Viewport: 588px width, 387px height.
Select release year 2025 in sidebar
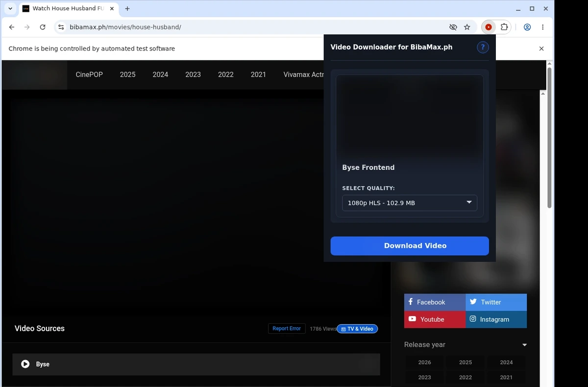(x=465, y=363)
